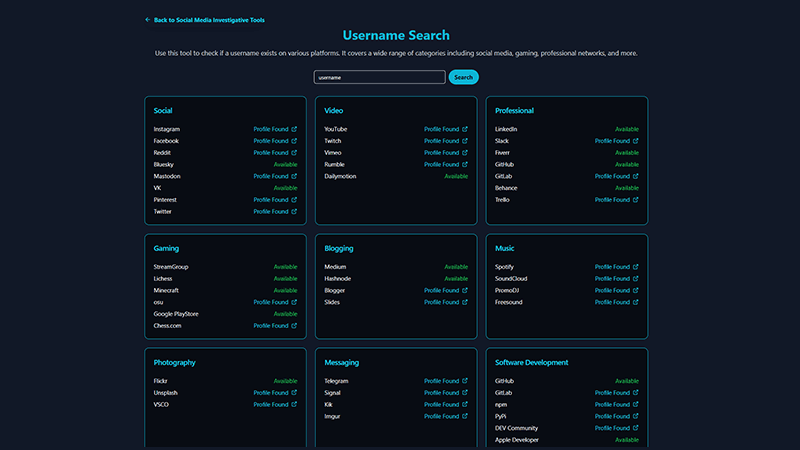Click the Username Search heading
This screenshot has height=450, width=800.
pos(396,35)
